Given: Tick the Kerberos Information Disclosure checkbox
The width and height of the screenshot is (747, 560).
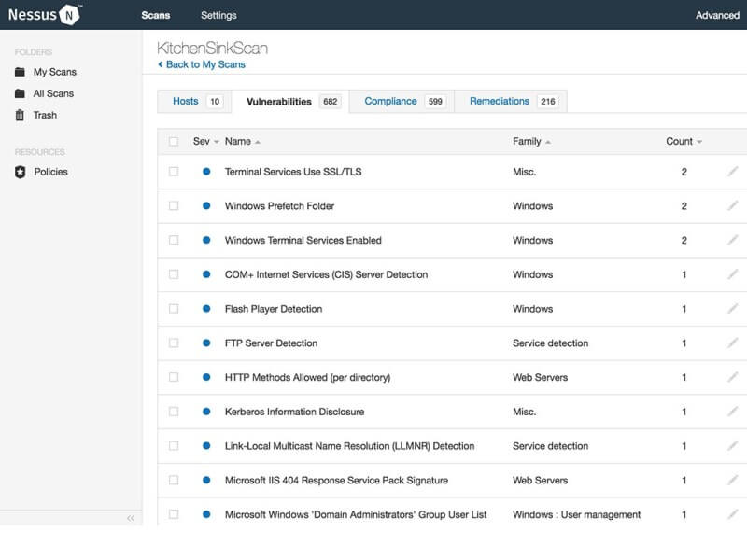Looking at the screenshot, I should click(x=174, y=412).
